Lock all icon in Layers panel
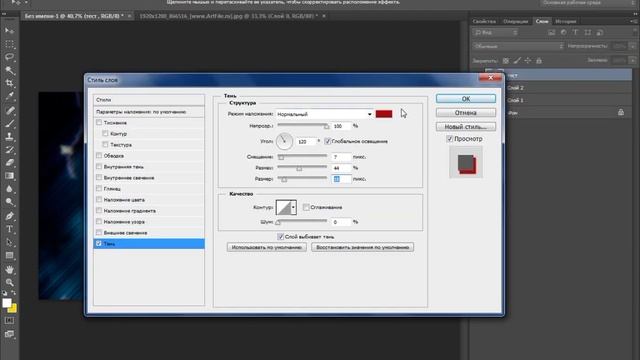 pos(539,60)
